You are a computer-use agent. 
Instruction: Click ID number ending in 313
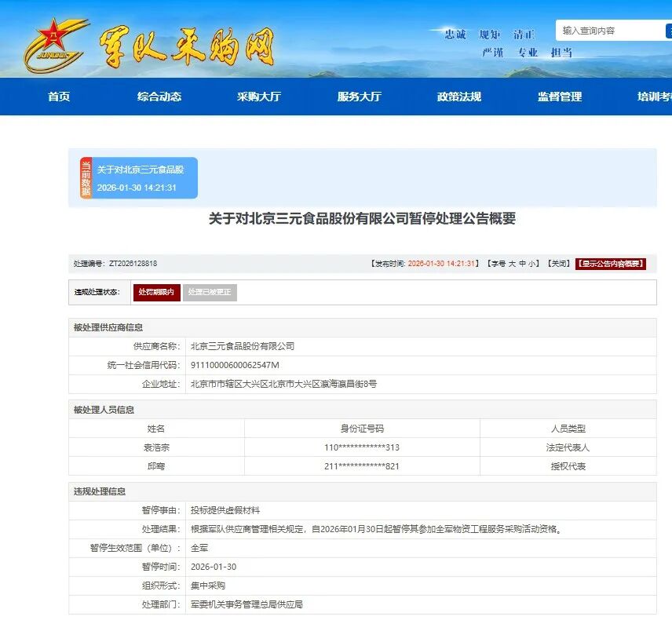tap(362, 447)
